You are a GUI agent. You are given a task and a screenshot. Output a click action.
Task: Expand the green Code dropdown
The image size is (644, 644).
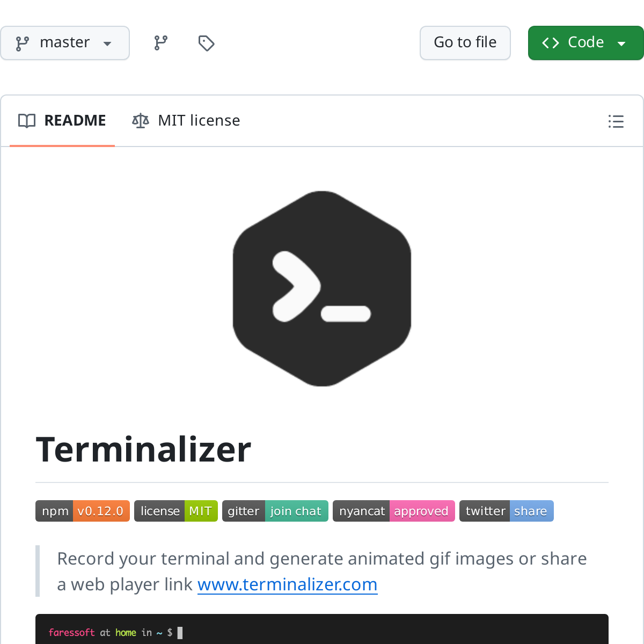tap(586, 43)
